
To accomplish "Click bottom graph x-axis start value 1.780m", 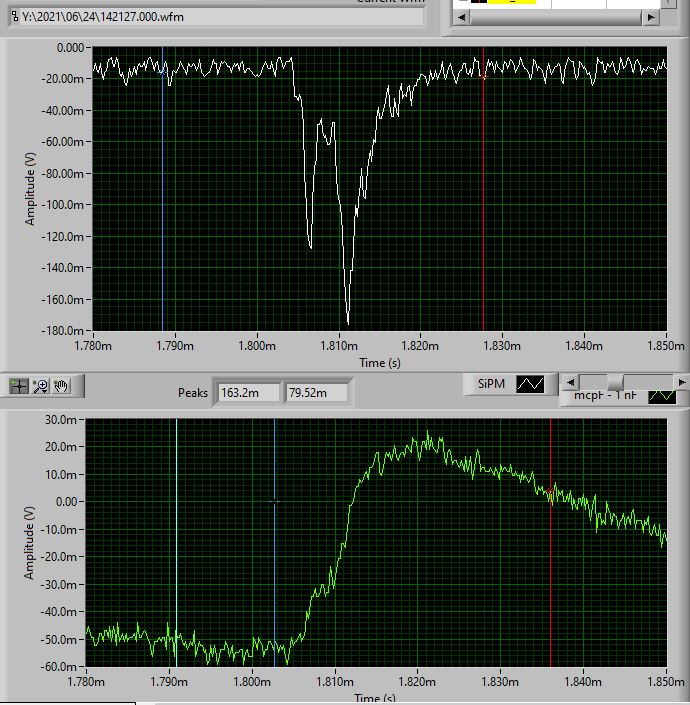I will (x=86, y=682).
